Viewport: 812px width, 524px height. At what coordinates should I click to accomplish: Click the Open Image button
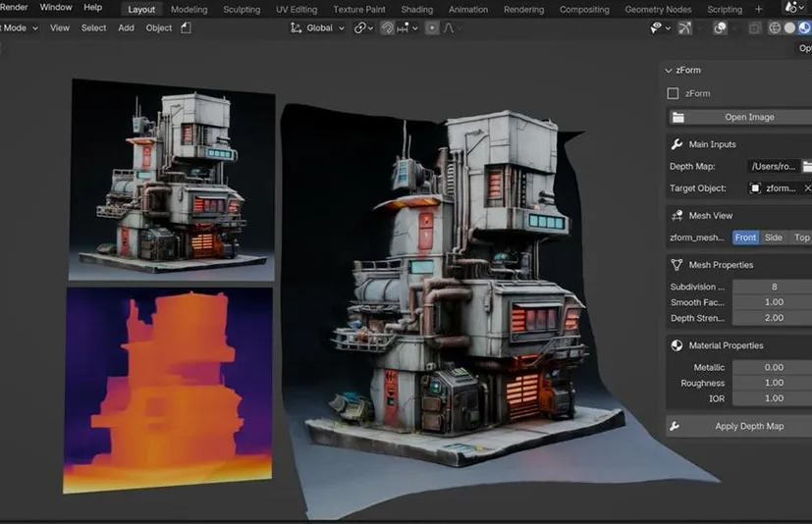739,118
